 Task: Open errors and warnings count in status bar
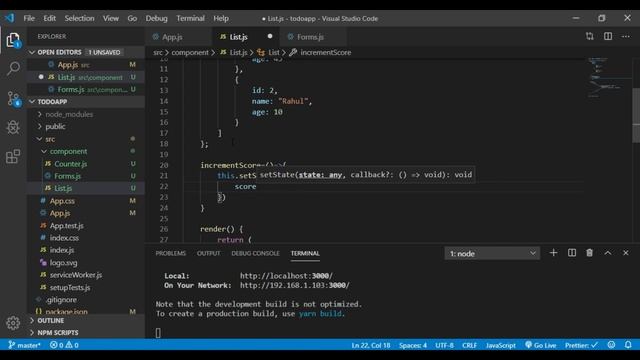pos(64,345)
